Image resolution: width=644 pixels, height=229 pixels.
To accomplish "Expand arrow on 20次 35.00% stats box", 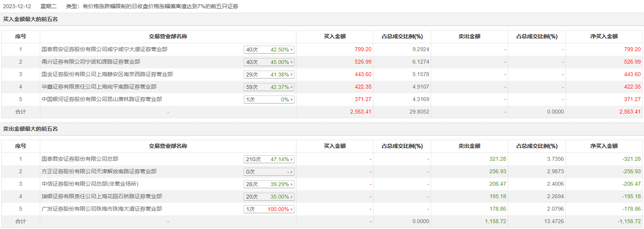I will [x=292, y=197].
